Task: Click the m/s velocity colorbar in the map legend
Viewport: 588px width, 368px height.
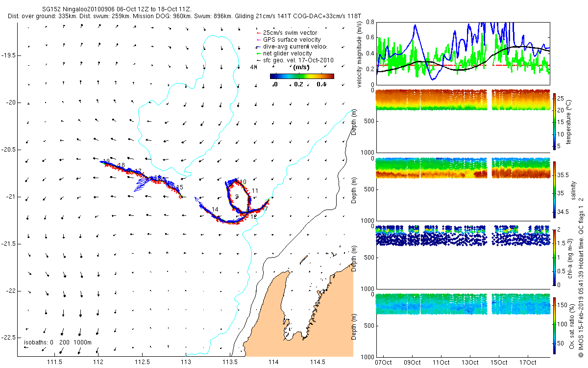Action: (302, 76)
